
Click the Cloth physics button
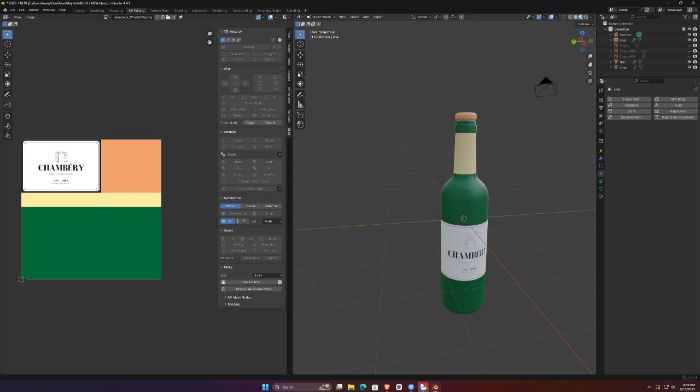(629, 111)
